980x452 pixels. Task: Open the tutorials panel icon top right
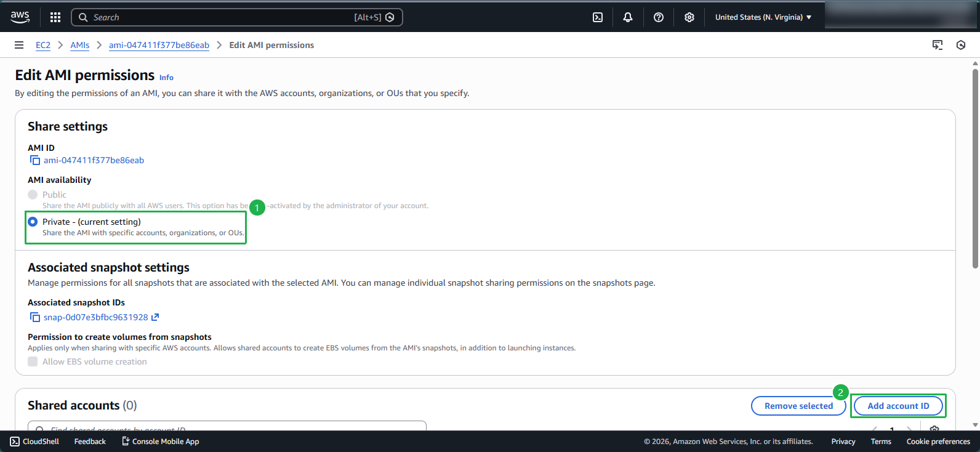click(938, 45)
